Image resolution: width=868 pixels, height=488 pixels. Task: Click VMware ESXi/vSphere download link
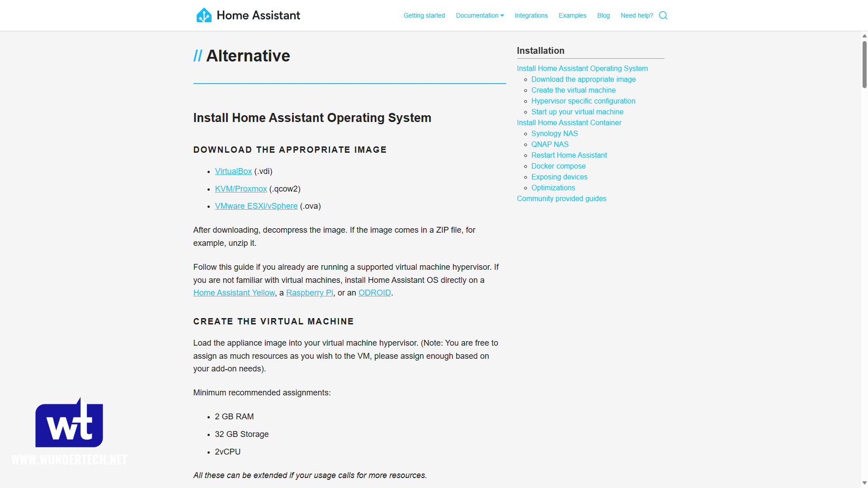(x=256, y=206)
